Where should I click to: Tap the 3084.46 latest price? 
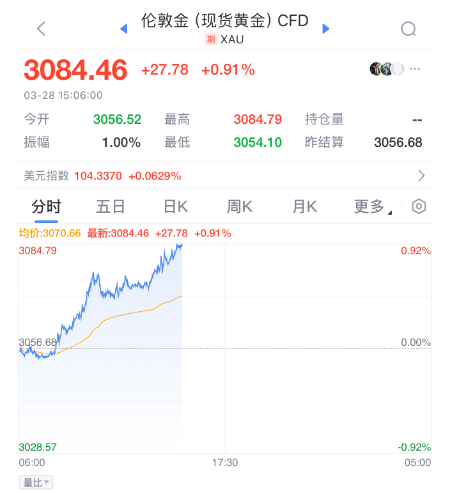(75, 70)
